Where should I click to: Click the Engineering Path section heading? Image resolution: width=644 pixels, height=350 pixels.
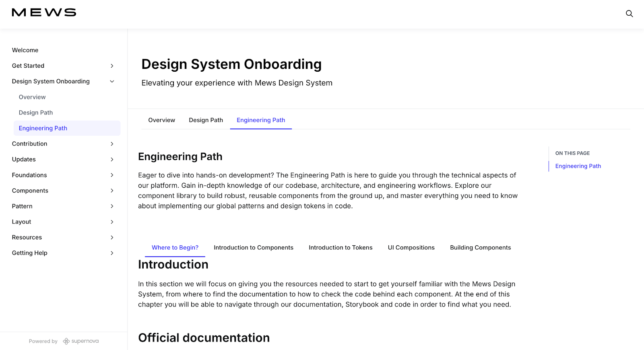180,157
